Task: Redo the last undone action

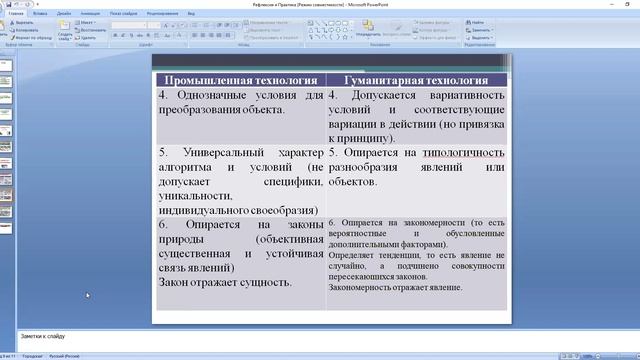Action: (x=28, y=4)
